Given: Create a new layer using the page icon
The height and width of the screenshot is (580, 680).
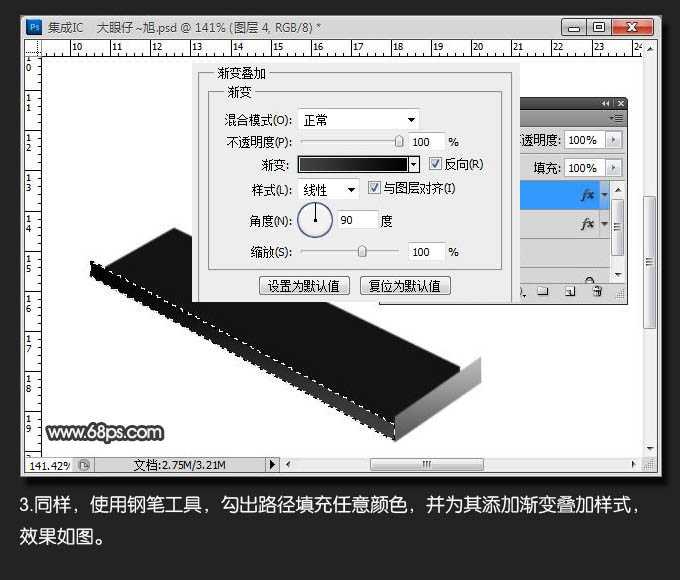Looking at the screenshot, I should click(570, 291).
